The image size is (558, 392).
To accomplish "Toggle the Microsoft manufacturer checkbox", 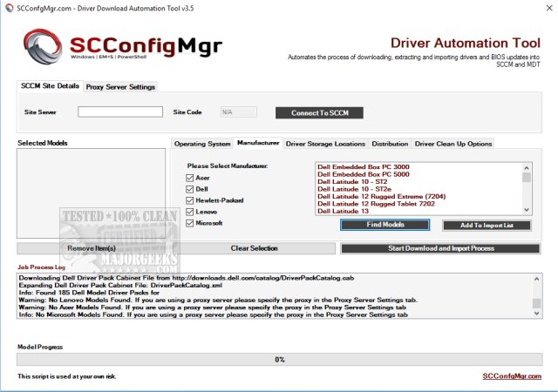I will tap(190, 223).
